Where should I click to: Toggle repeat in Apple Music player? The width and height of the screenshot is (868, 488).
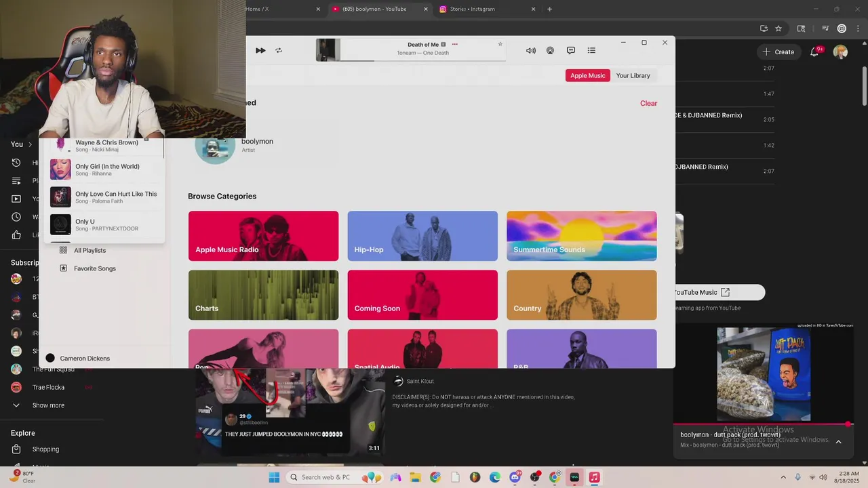click(x=279, y=50)
